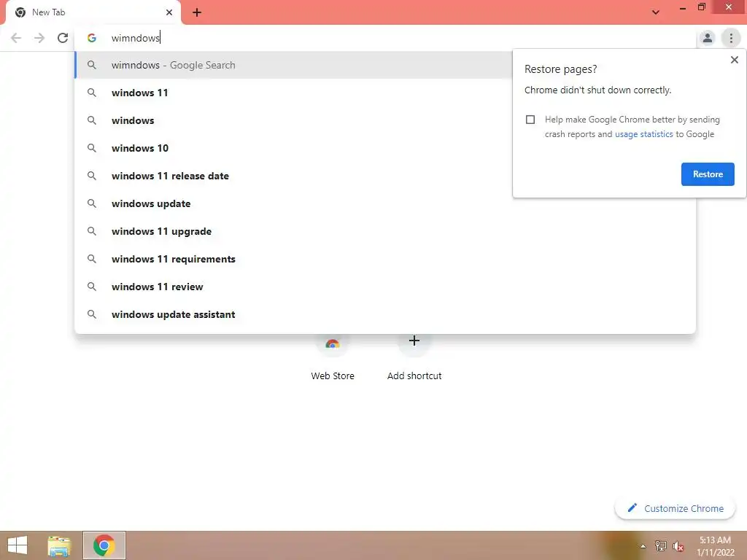Open File Explorer from the taskbar
Viewport: 747px width, 560px height.
click(x=59, y=545)
